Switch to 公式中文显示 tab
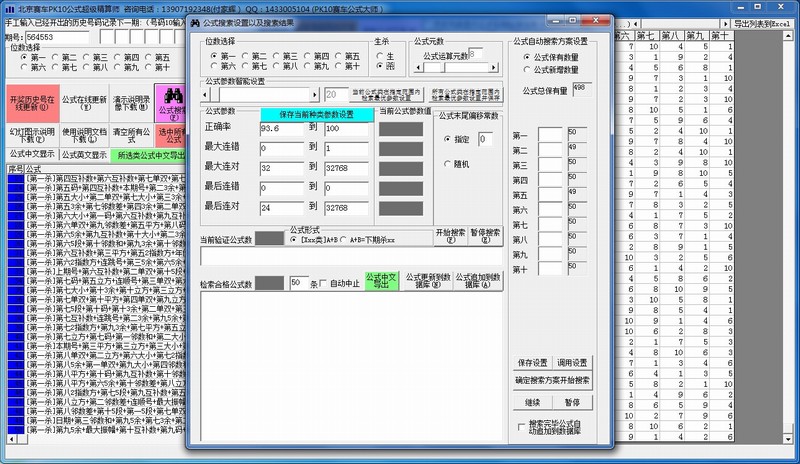Image resolution: width=800 pixels, height=464 pixels. pyautogui.click(x=31, y=155)
